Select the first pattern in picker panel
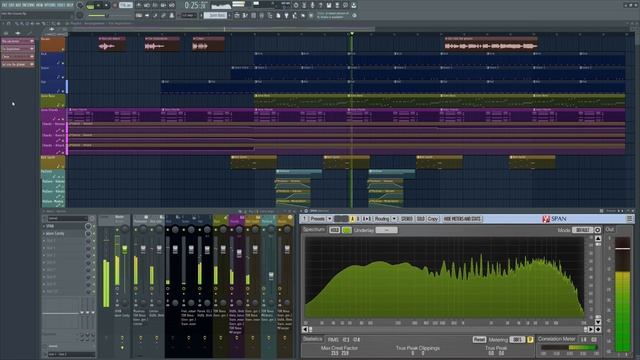640x360 pixels. click(x=18, y=41)
